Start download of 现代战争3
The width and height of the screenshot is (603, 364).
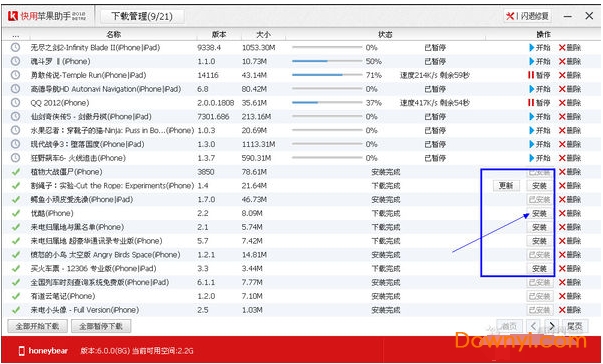pyautogui.click(x=540, y=145)
